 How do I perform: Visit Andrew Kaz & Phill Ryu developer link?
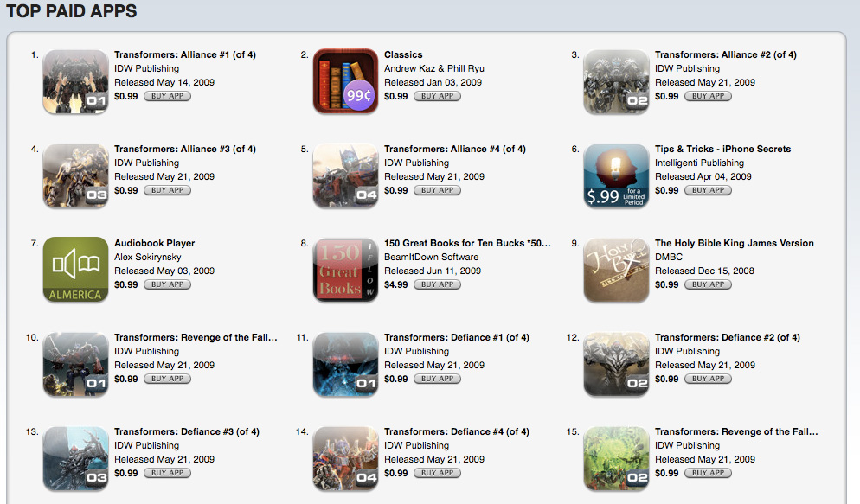(x=433, y=68)
